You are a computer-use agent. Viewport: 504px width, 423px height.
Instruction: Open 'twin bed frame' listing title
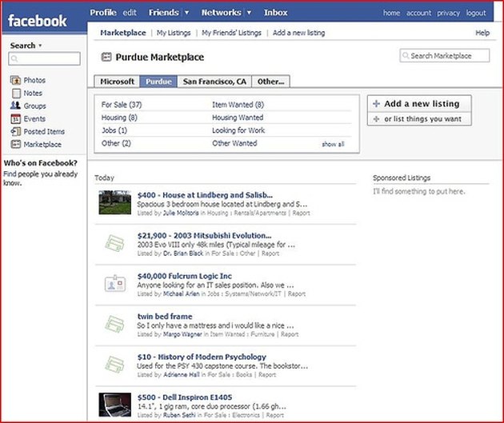pyautogui.click(x=165, y=317)
